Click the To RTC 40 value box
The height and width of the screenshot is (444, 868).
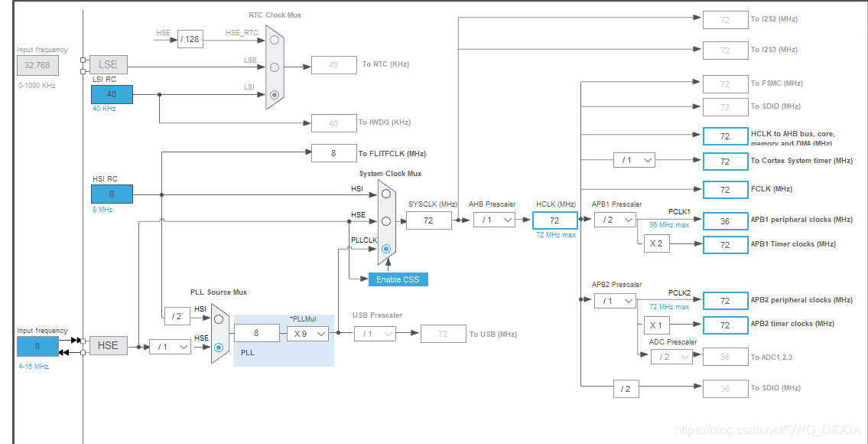tap(333, 65)
